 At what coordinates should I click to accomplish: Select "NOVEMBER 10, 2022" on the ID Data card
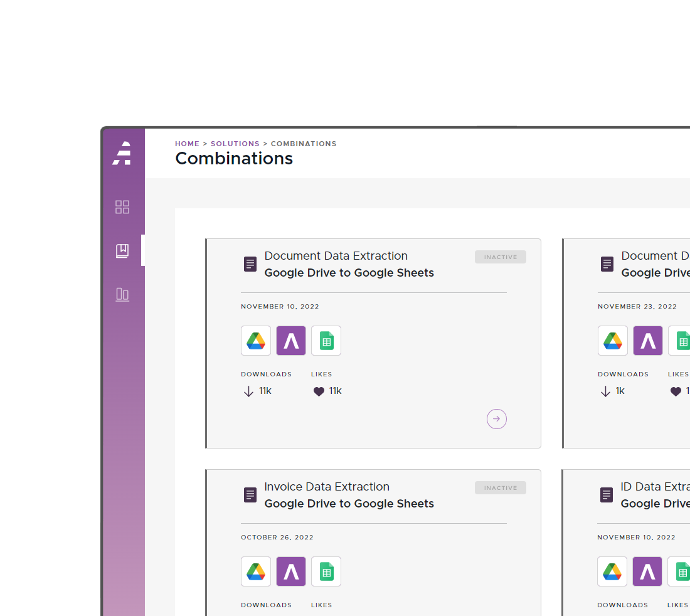(x=636, y=537)
